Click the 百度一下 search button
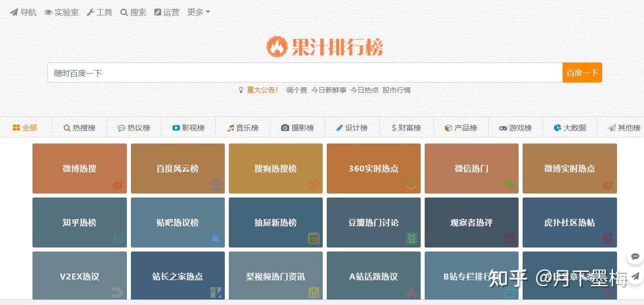The width and height of the screenshot is (644, 305). [582, 72]
